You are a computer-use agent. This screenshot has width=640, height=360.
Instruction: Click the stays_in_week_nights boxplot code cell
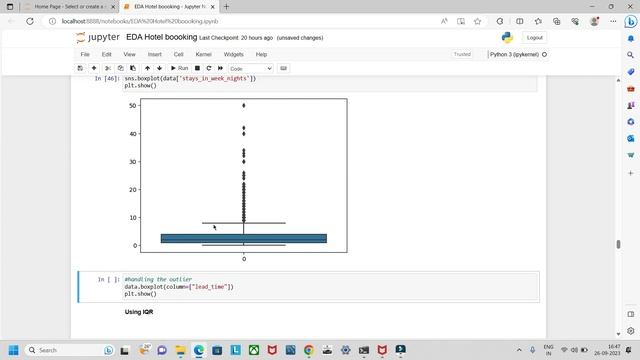pyautogui.click(x=331, y=82)
